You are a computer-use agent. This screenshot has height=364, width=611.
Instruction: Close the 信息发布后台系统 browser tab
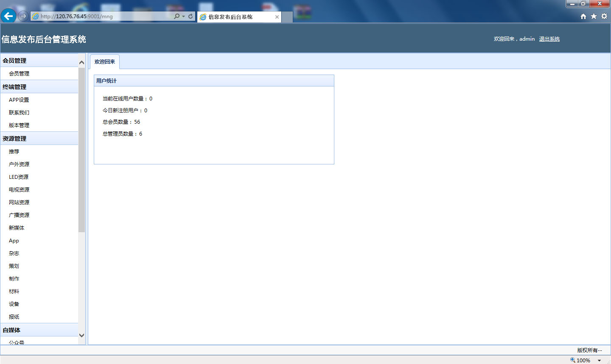(277, 17)
